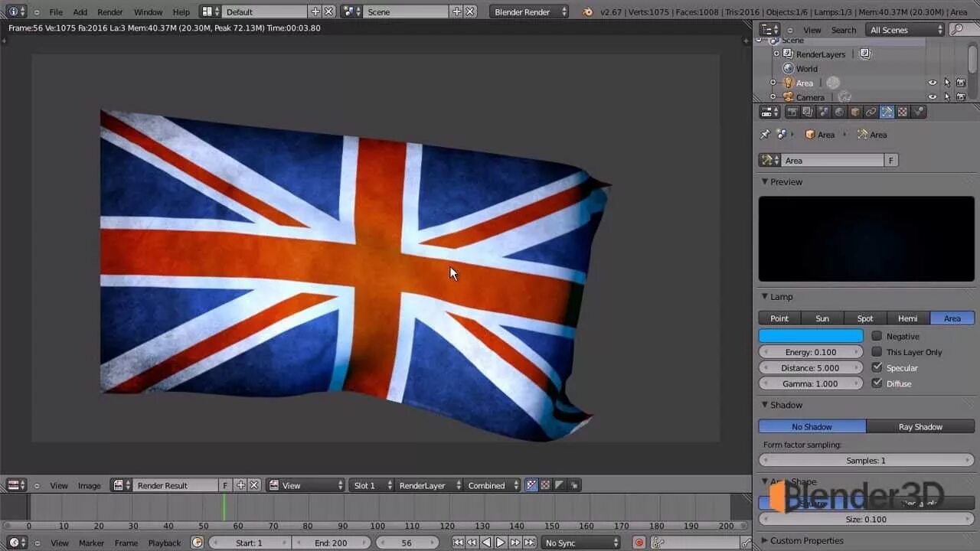This screenshot has height=551, width=980.
Task: Toggle selectability arrow for Area lamp
Action: [x=947, y=83]
